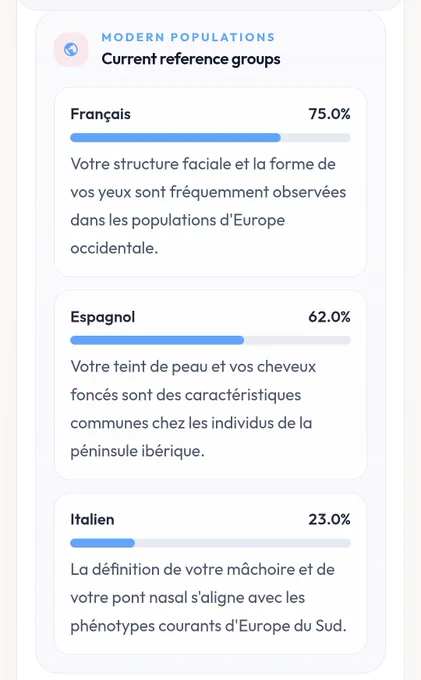This screenshot has width=421, height=680.
Task: Click the unfilled portion of the Italien bar
Action: click(x=243, y=543)
